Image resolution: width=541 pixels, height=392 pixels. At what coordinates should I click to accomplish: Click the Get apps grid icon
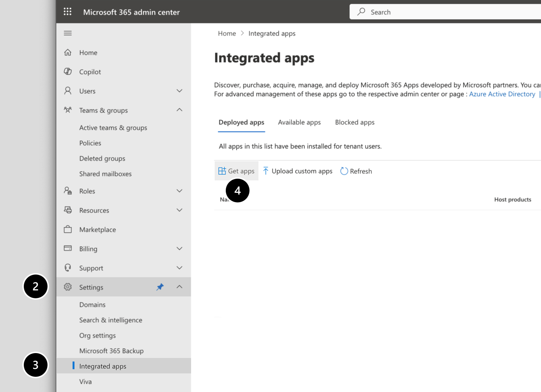[x=222, y=171]
